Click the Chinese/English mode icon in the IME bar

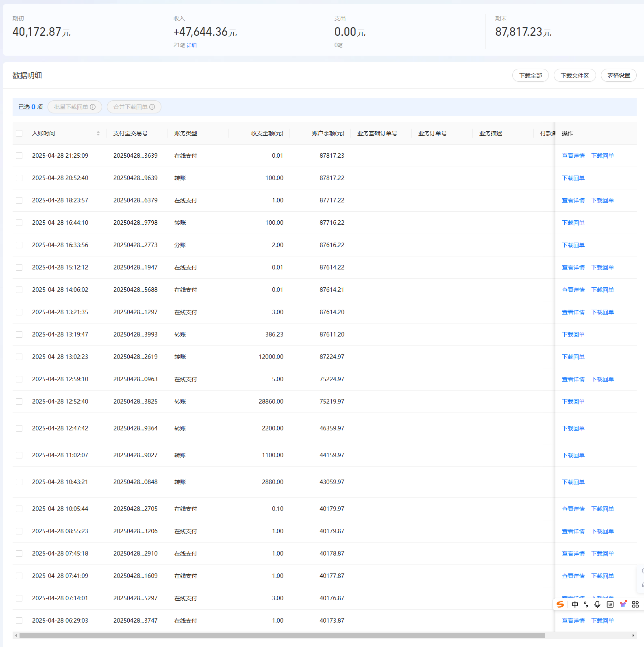575,604
